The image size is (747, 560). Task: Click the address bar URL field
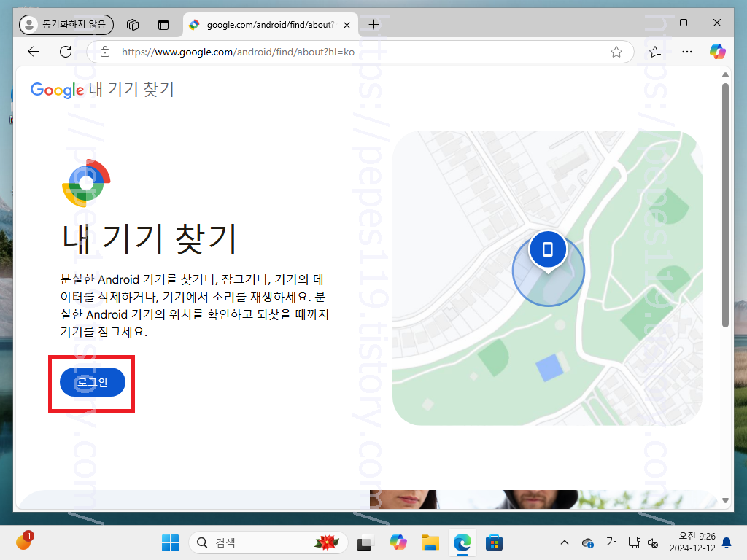click(x=362, y=52)
